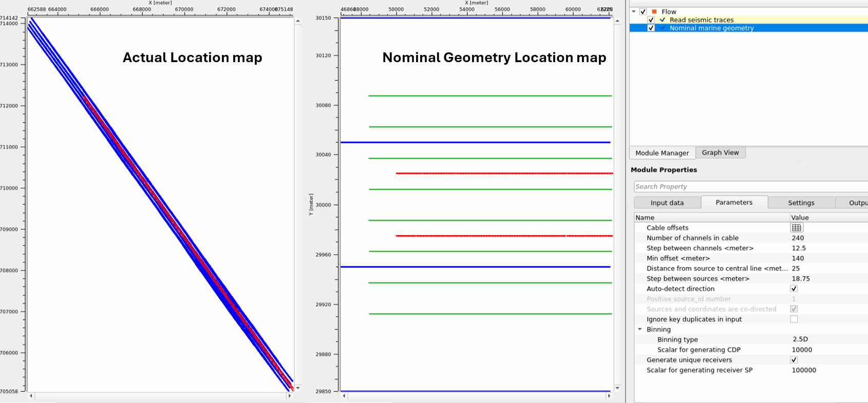Open the Cable offsets table editor icon
This screenshot has height=403, width=868.
797,228
